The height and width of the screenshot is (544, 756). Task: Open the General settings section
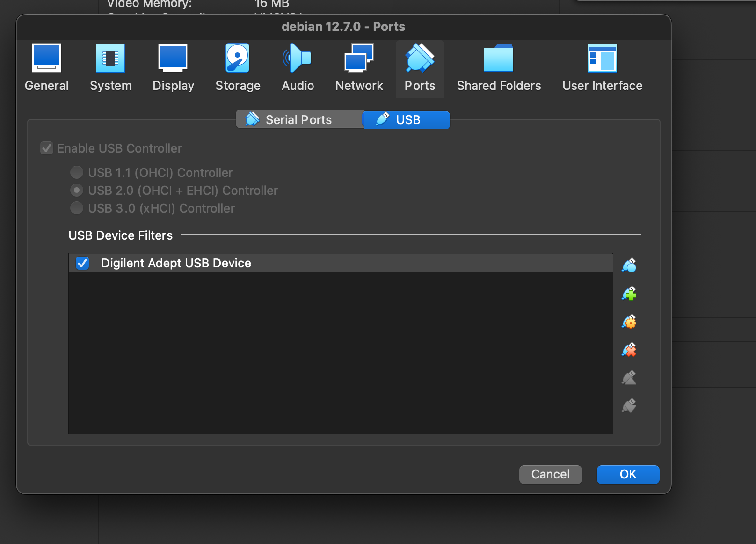click(x=47, y=68)
